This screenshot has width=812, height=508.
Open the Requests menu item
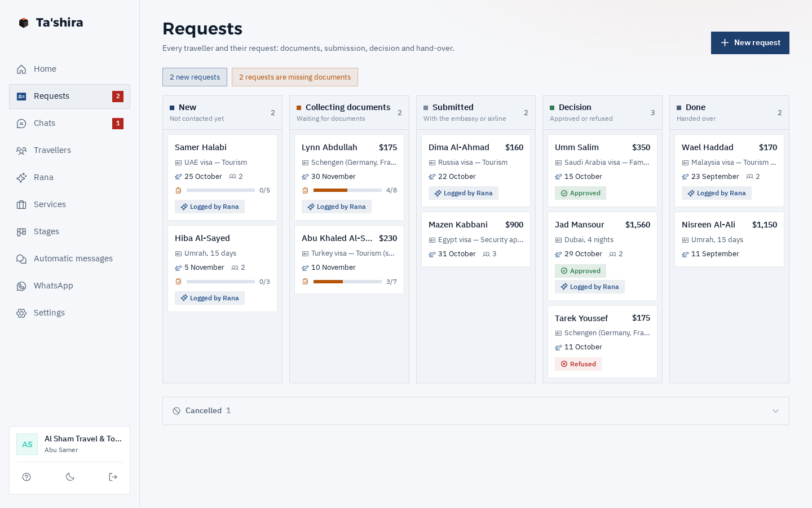click(69, 97)
